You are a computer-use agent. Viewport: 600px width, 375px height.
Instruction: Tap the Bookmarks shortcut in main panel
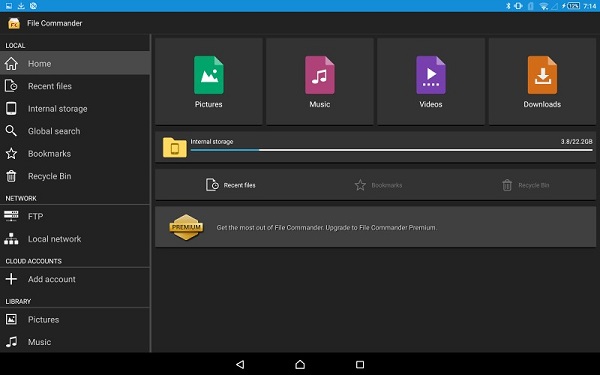click(x=378, y=185)
